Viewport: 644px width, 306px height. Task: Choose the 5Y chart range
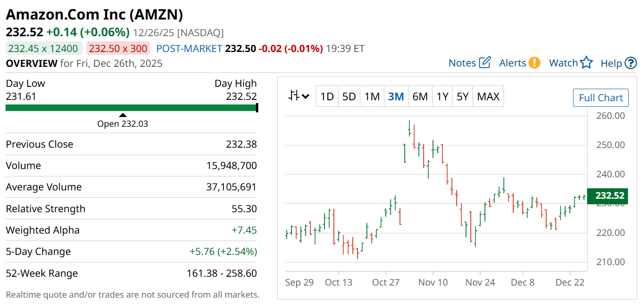[463, 97]
